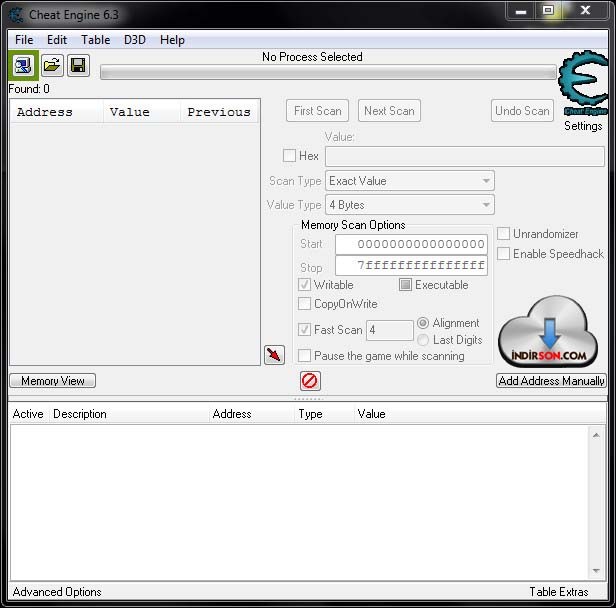This screenshot has height=608, width=616.
Task: Click the Value column header in results
Action: click(x=142, y=112)
